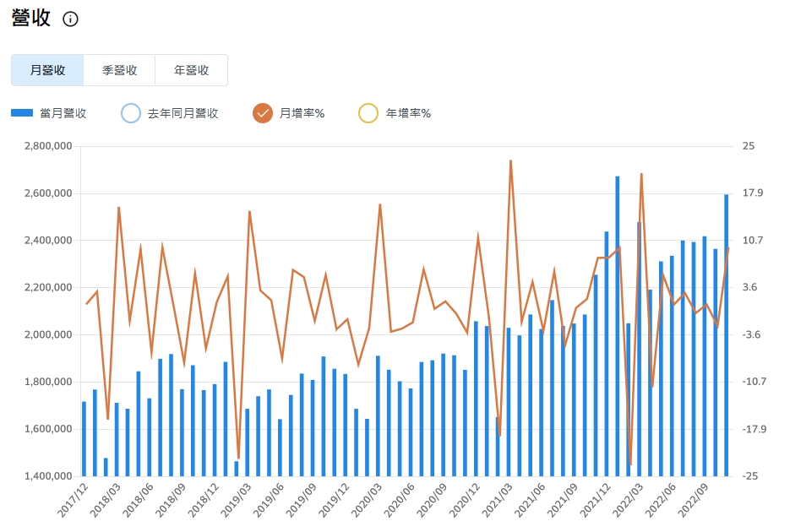Click the 2019/03 x-axis label
The height and width of the screenshot is (532, 790).
click(x=237, y=500)
